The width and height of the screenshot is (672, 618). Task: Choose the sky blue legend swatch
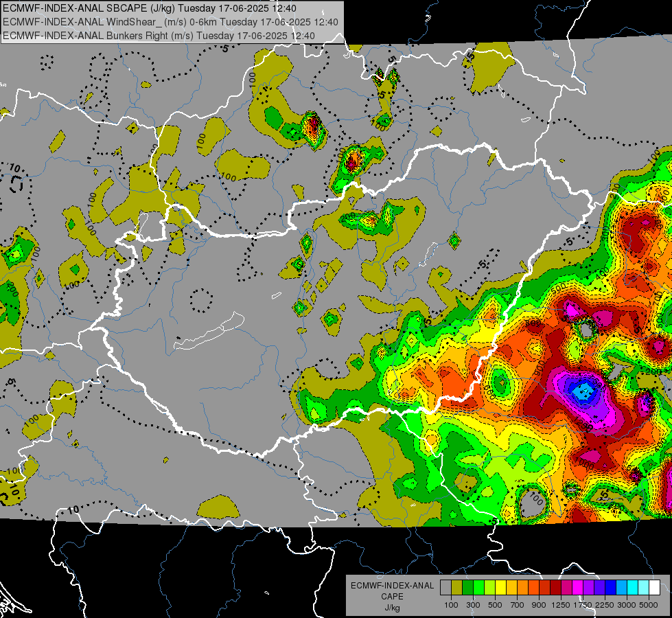621,588
